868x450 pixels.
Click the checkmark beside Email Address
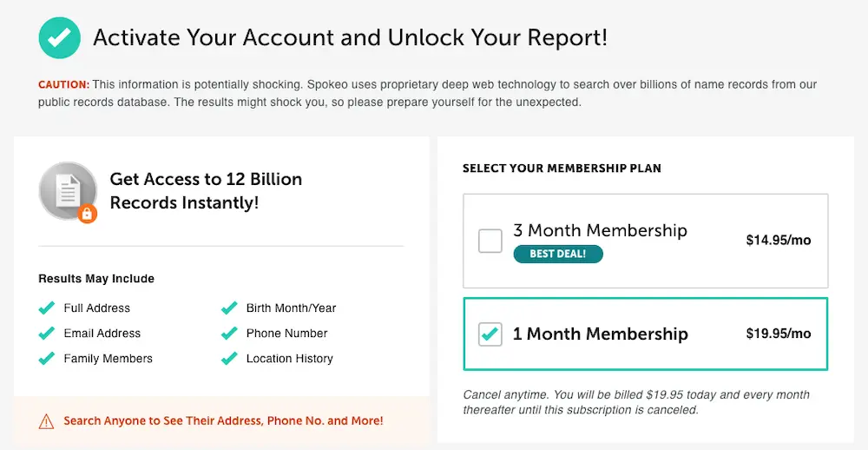[x=47, y=333]
